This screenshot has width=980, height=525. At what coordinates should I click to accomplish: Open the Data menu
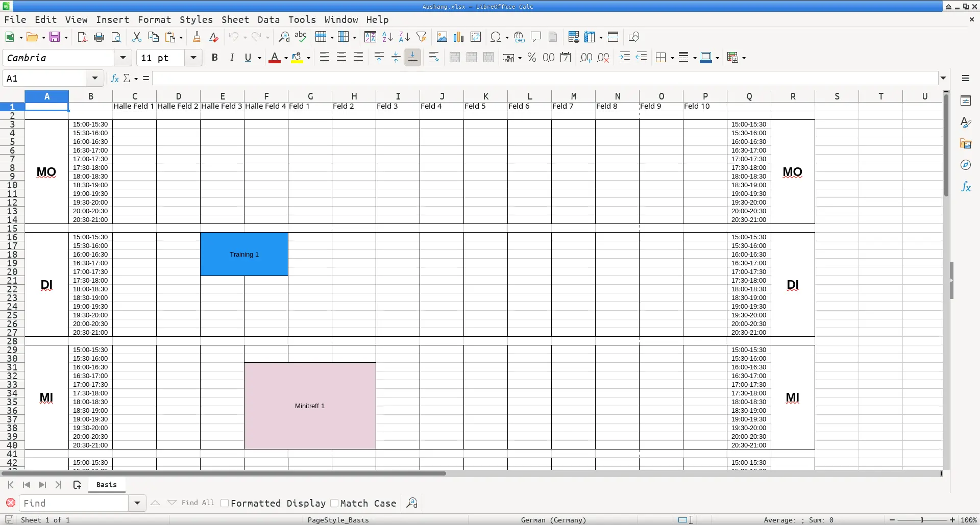click(268, 19)
